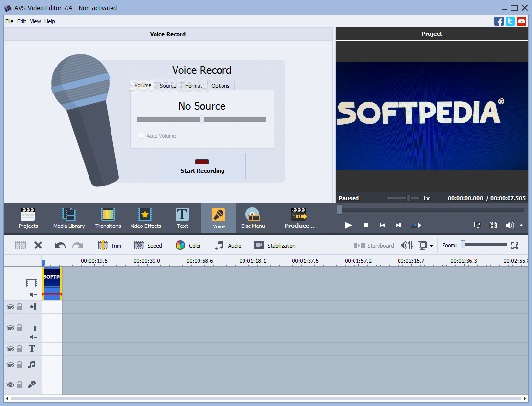Select the Format tab
This screenshot has height=406, width=532.
194,86
